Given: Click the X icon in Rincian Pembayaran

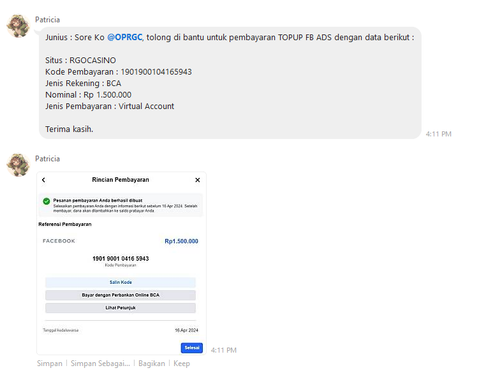Looking at the screenshot, I should 197,180.
